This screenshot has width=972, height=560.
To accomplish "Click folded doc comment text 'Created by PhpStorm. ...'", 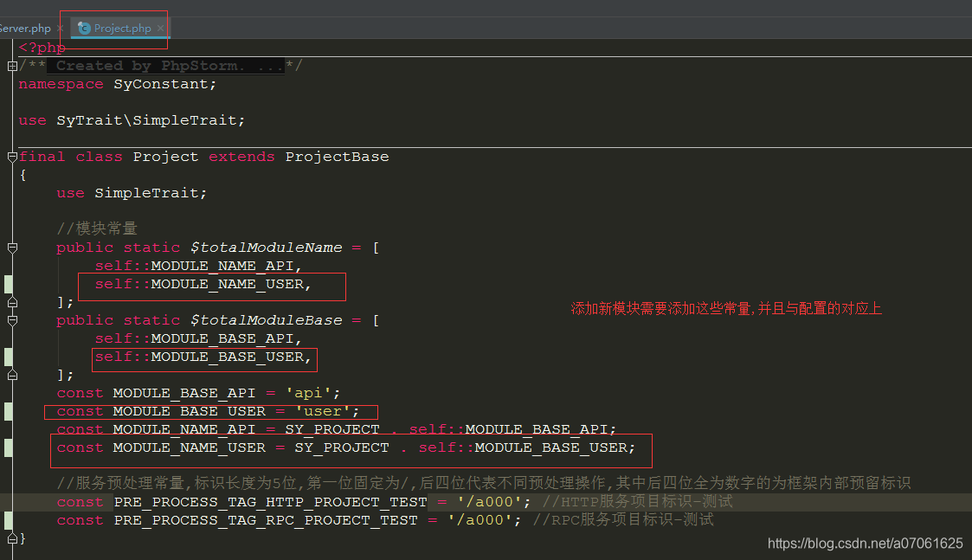I will [x=165, y=66].
